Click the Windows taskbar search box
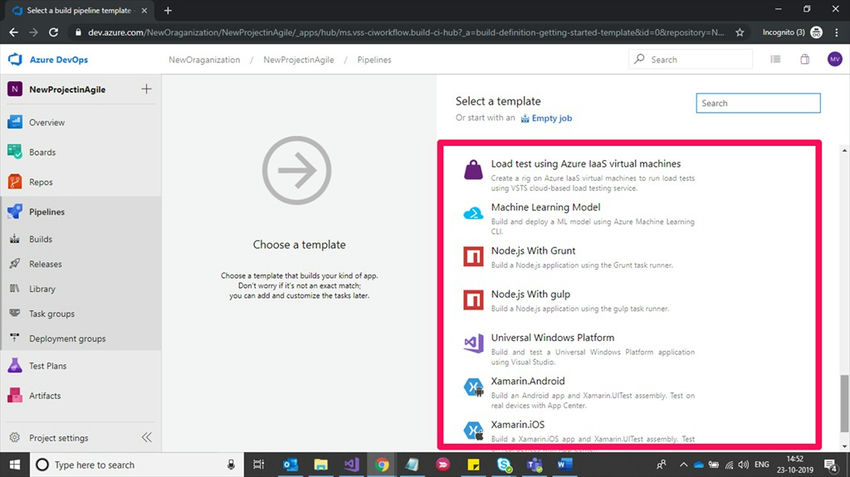This screenshot has width=850, height=477. (x=136, y=465)
